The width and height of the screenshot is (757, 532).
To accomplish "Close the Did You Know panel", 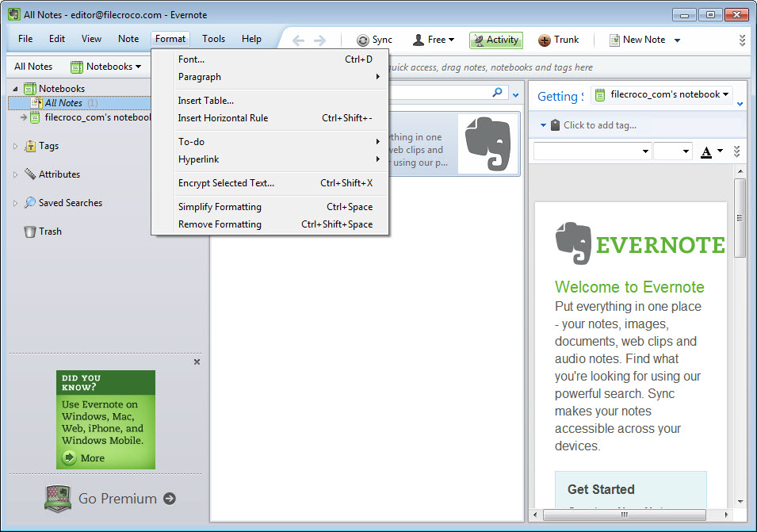I will 197,362.
